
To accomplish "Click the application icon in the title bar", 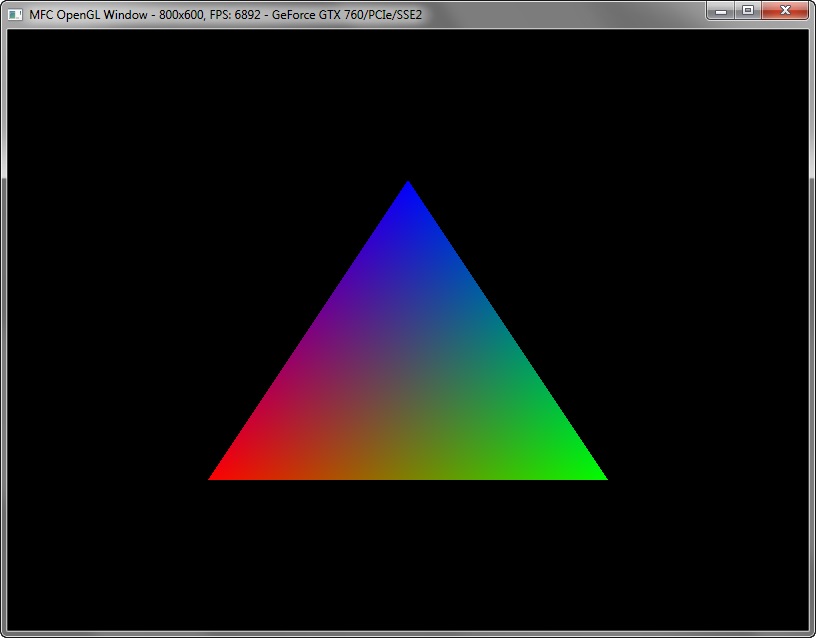I will [x=16, y=15].
